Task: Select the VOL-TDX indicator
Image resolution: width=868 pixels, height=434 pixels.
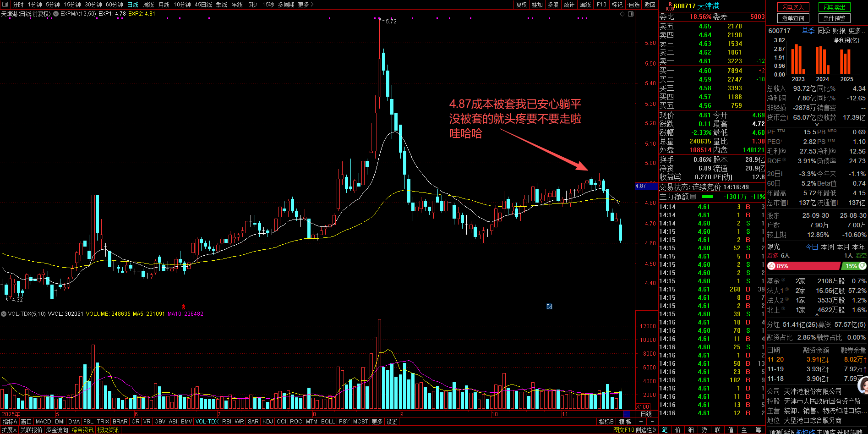Action: pyautogui.click(x=207, y=422)
